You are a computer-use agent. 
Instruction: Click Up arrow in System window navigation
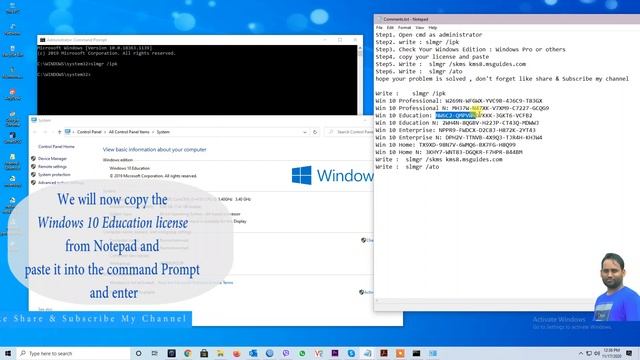60,132
